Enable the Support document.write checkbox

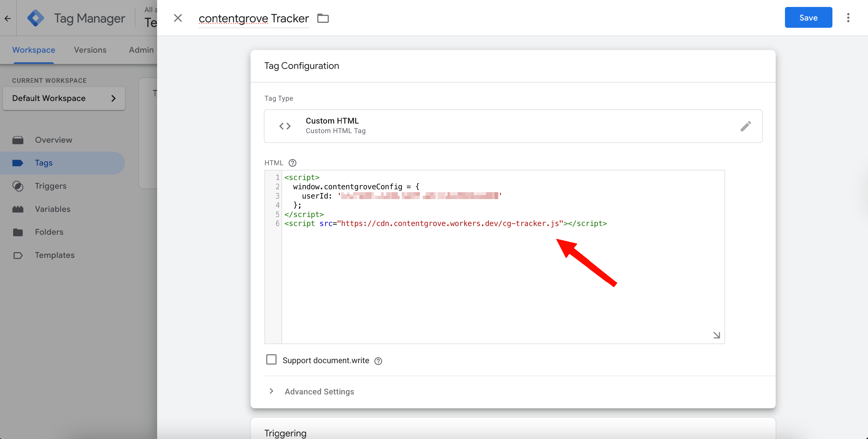(x=271, y=359)
